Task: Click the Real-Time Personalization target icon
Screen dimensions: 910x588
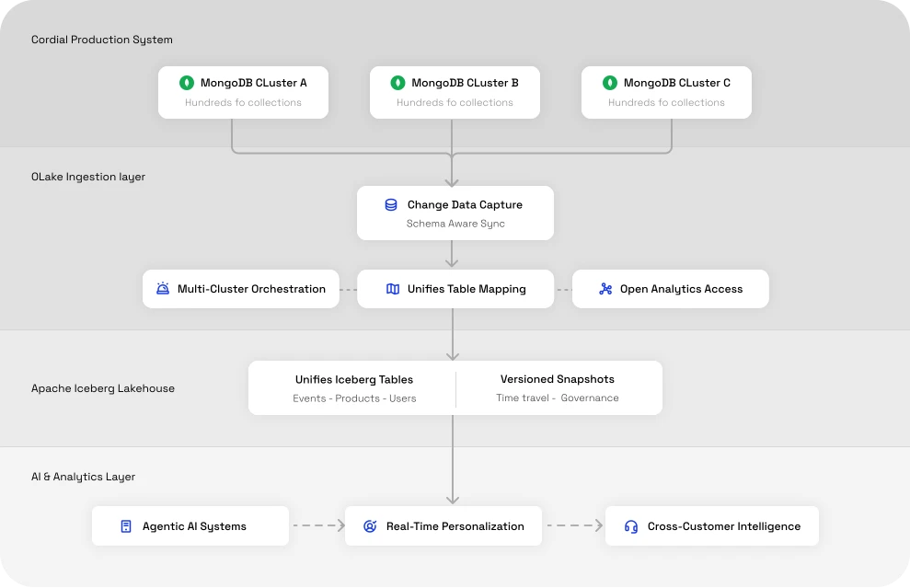Action: (x=370, y=526)
